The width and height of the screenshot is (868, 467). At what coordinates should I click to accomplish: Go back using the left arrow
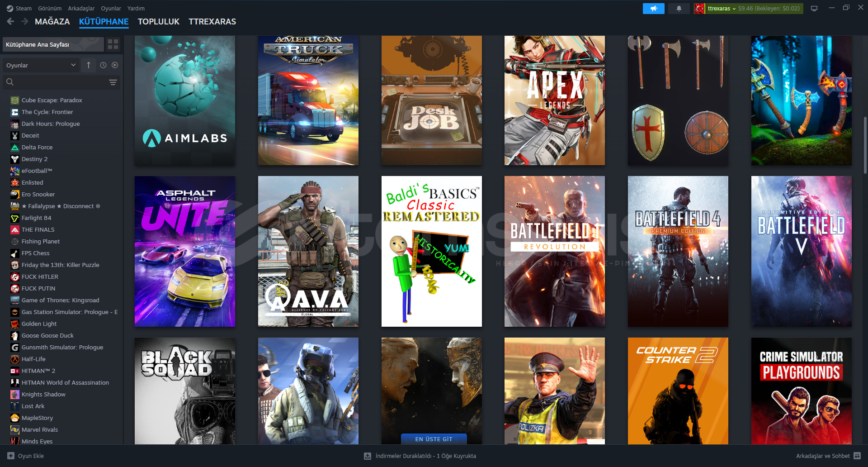(x=11, y=21)
